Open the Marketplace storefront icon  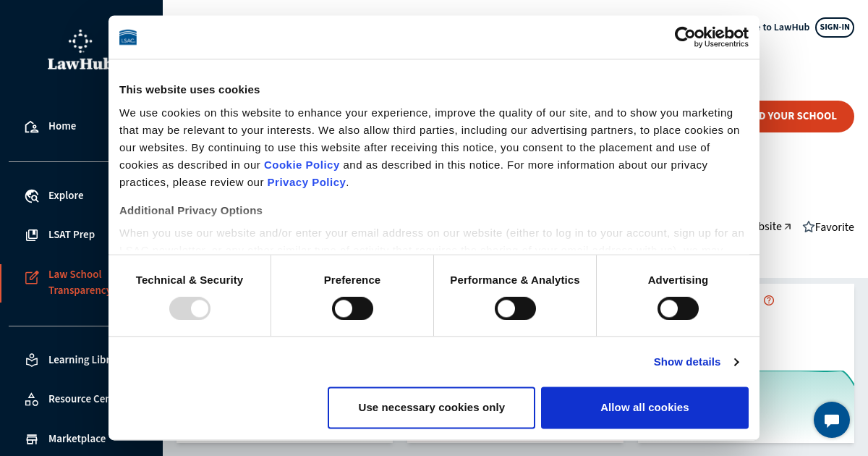(31, 439)
